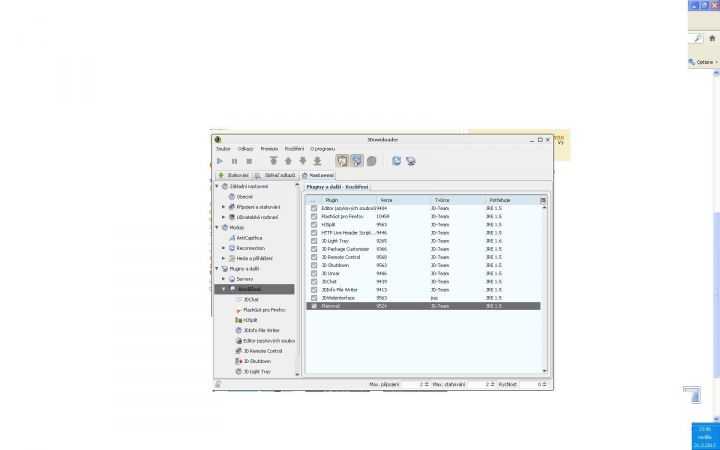Open the table column settings icon

click(543, 200)
